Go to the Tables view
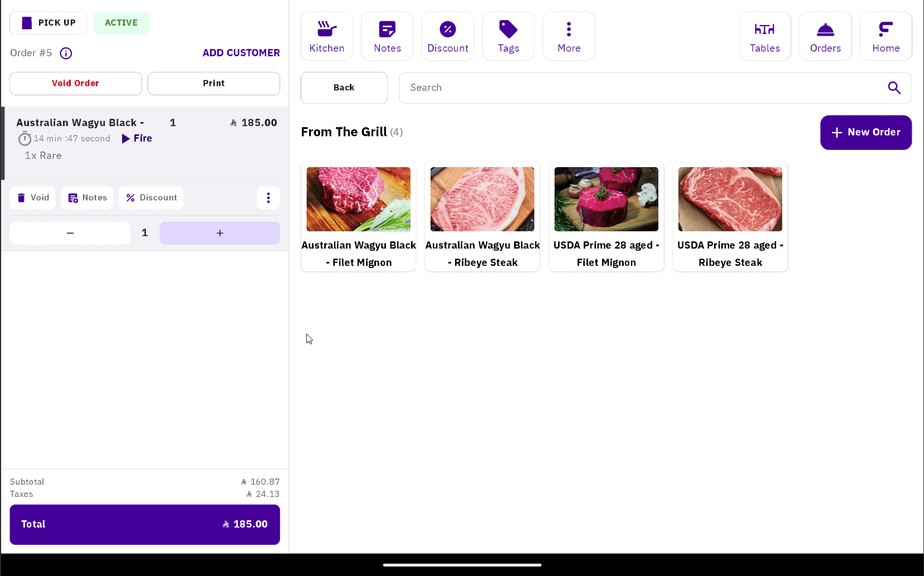 [765, 36]
